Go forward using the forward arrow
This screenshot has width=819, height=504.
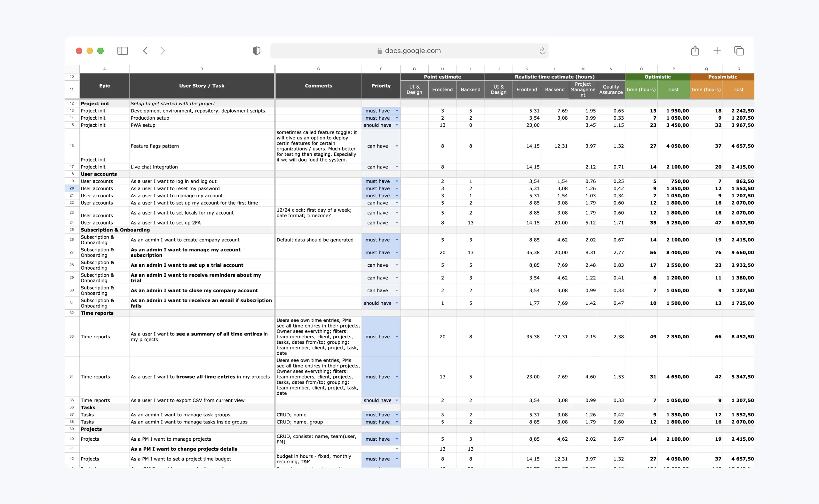coord(163,51)
